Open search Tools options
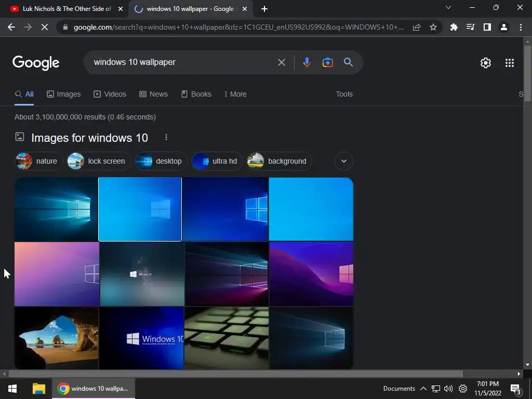The height and width of the screenshot is (399, 532). pyautogui.click(x=344, y=95)
